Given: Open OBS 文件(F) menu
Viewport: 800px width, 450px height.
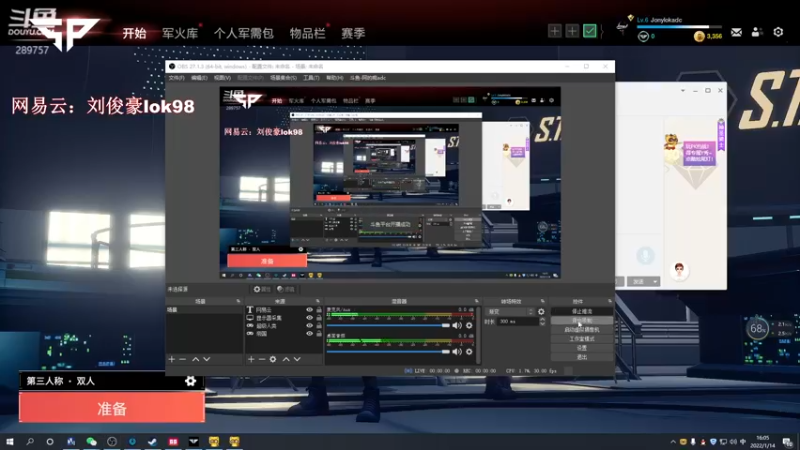Looking at the screenshot, I should pyautogui.click(x=177, y=78).
